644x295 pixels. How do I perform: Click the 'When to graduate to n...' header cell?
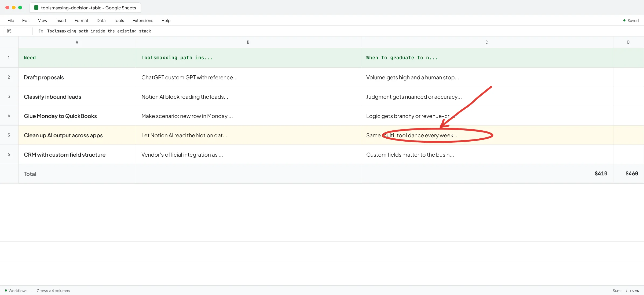487,58
